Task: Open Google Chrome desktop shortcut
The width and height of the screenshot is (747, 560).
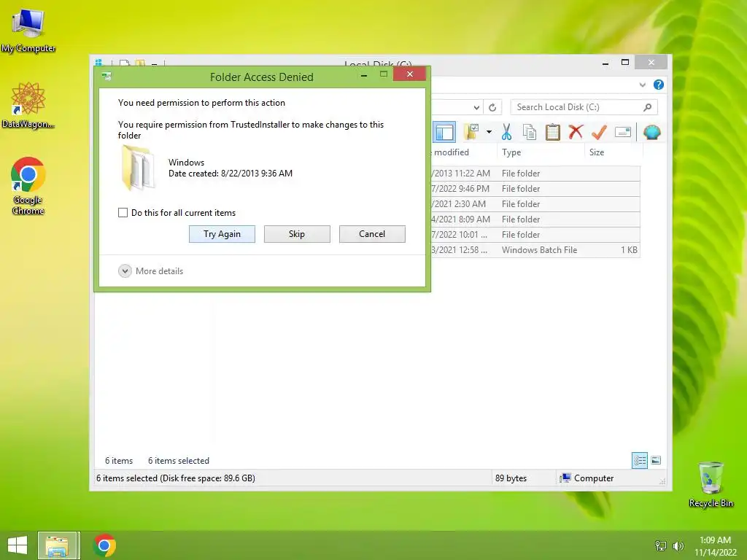Action: (x=28, y=186)
